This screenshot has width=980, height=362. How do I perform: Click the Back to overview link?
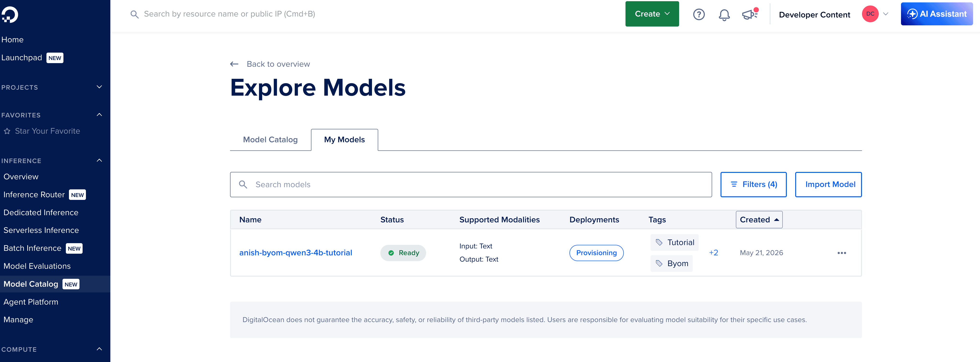point(278,64)
